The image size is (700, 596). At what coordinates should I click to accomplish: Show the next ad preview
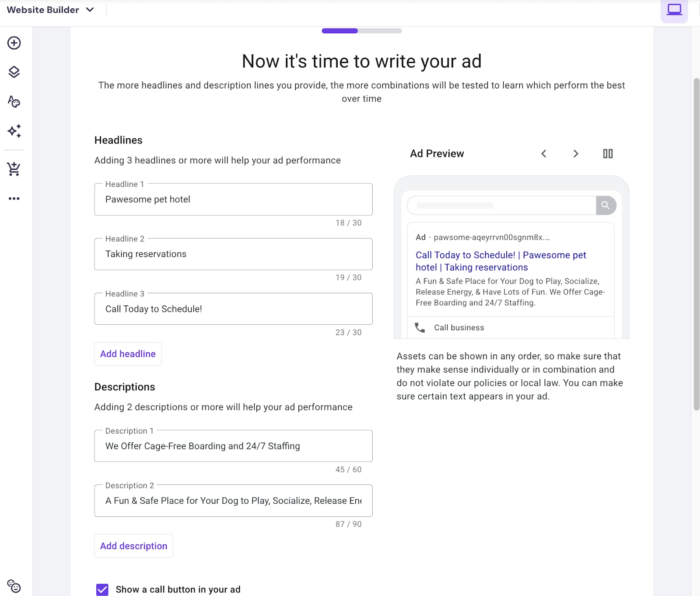pyautogui.click(x=576, y=154)
